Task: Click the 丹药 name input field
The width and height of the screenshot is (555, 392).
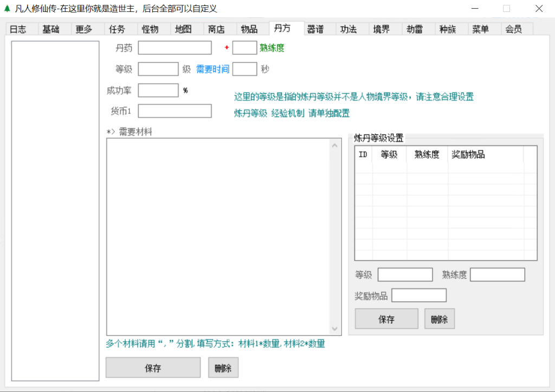Action: (x=175, y=48)
